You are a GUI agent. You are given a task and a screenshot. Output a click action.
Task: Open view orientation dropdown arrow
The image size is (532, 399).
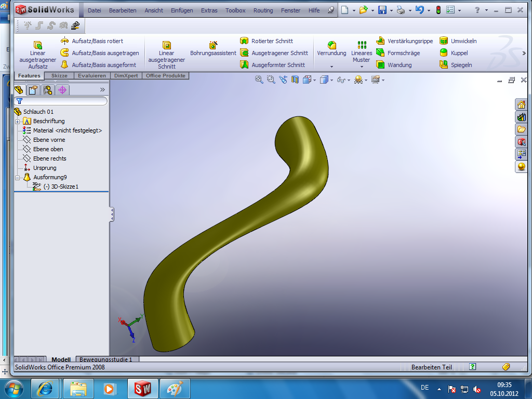click(314, 80)
